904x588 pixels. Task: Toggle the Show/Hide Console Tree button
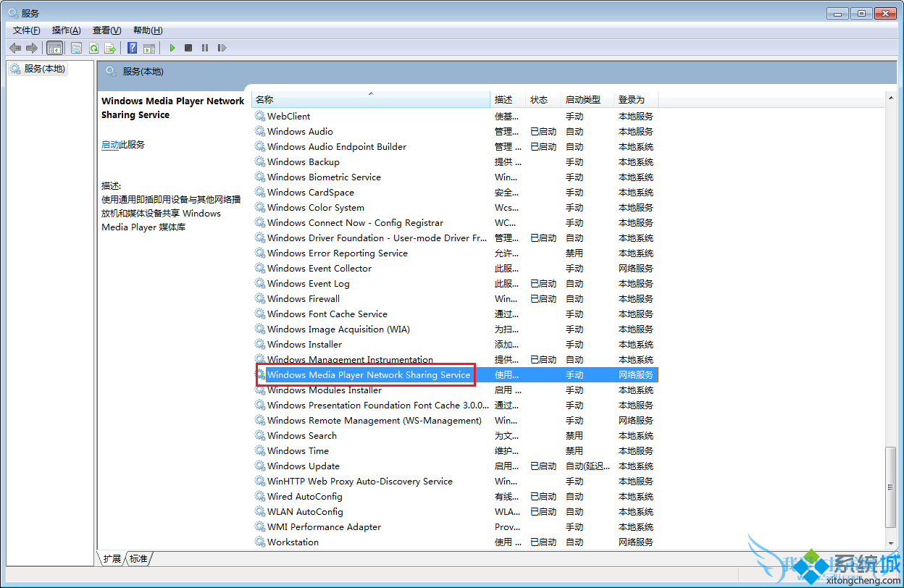54,48
